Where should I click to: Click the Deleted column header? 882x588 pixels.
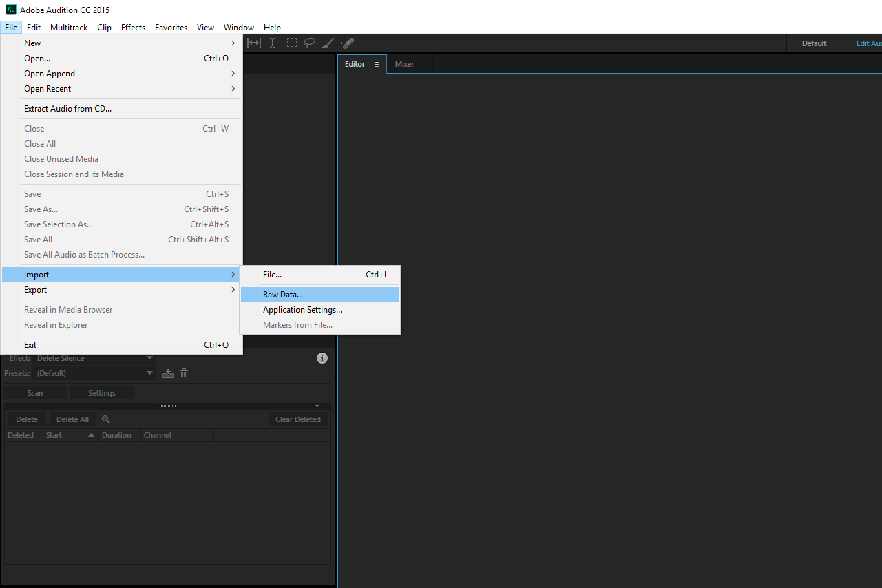[x=23, y=435]
